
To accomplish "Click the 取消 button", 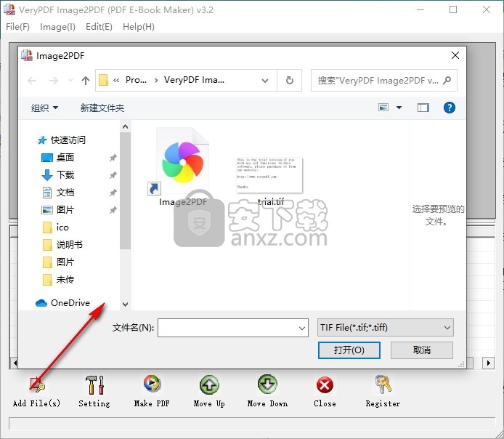I will (422, 350).
